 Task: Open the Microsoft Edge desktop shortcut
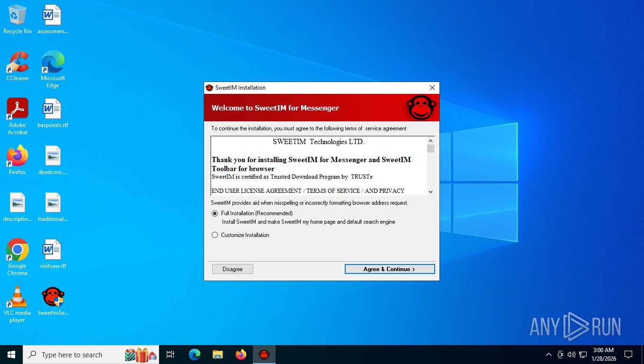point(53,69)
